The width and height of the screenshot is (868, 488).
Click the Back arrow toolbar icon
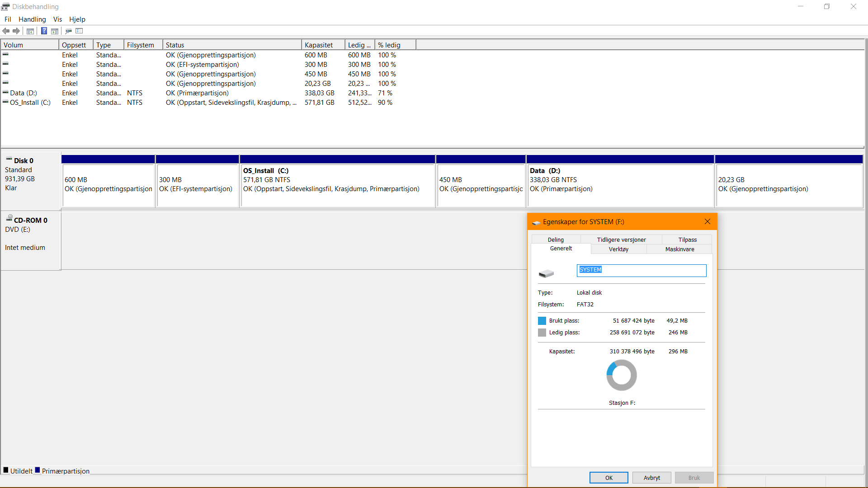click(x=6, y=31)
